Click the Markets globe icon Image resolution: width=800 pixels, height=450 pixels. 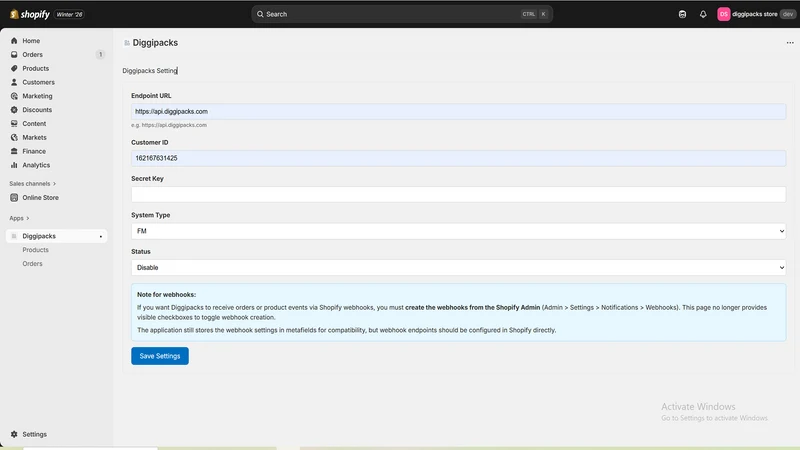pyautogui.click(x=14, y=137)
